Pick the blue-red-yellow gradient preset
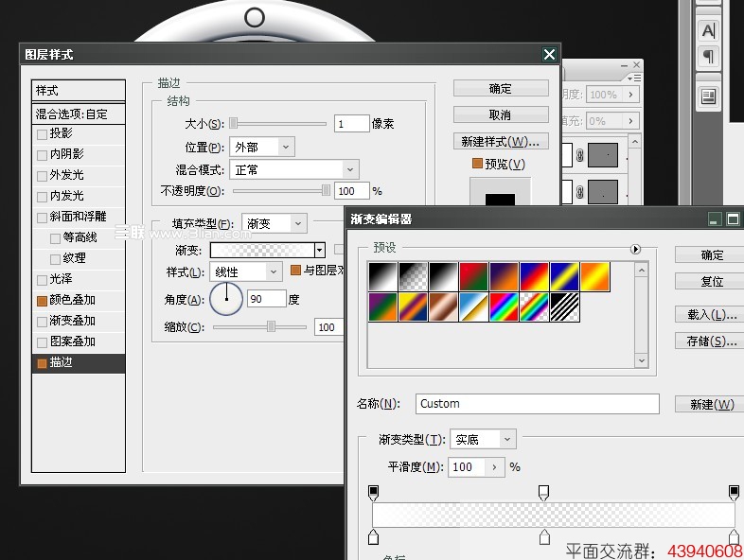The image size is (744, 560). point(534,276)
